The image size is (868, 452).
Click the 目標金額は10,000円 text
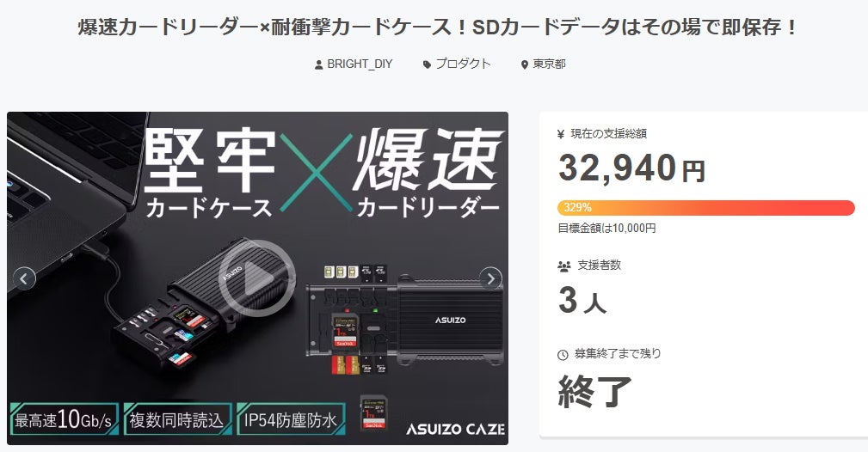tap(606, 228)
